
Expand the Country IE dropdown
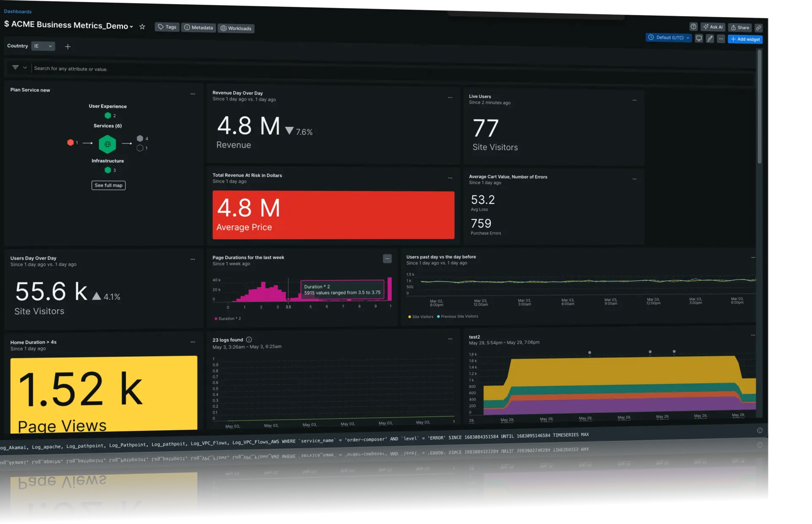44,46
